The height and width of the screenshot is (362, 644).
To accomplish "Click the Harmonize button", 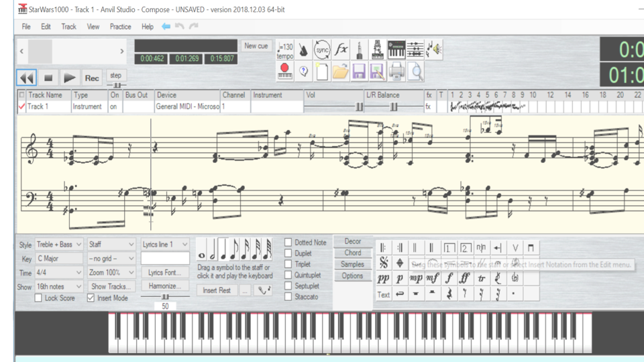I will (165, 286).
